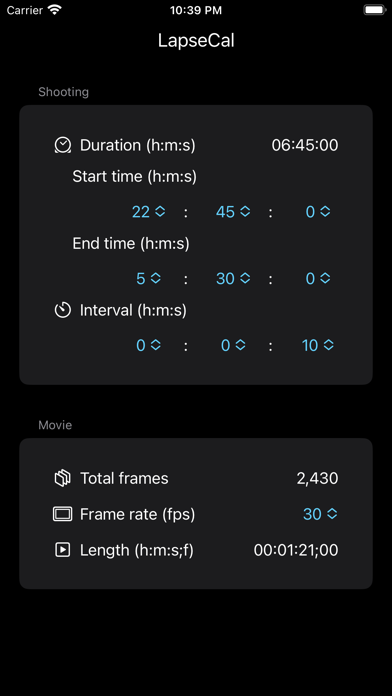Tap the Total frames value 2,430
Screen dimensions: 392x696
coord(317,478)
